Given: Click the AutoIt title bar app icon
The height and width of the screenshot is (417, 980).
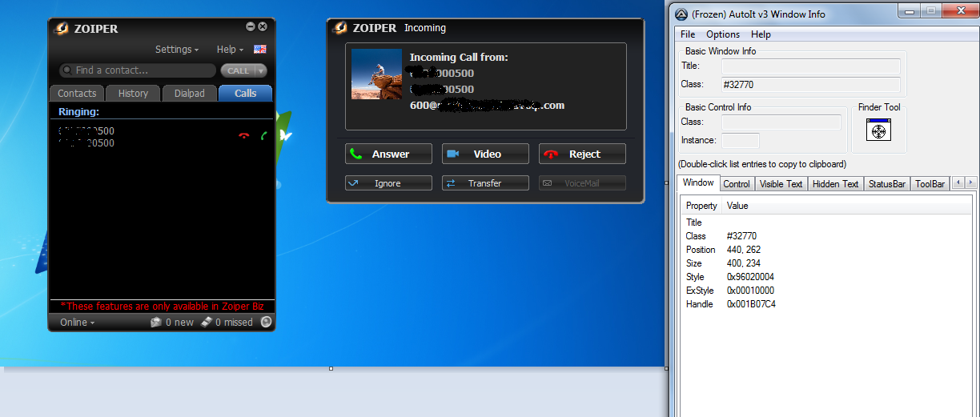Looking at the screenshot, I should [681, 14].
